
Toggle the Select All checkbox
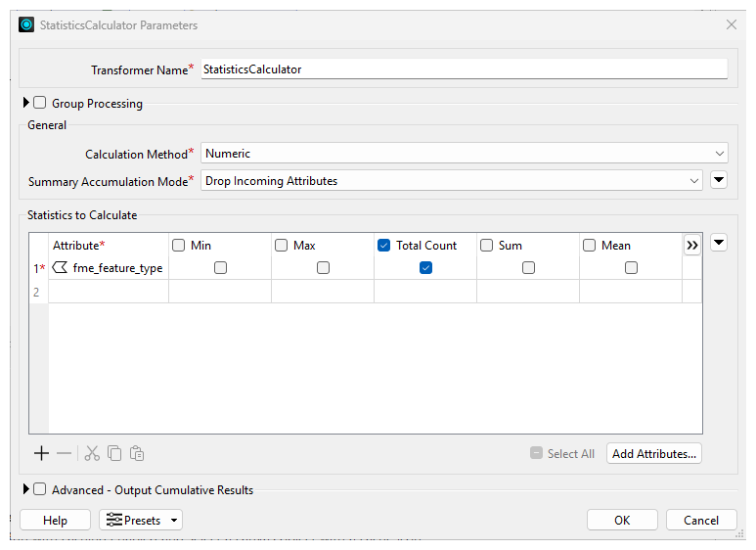(x=536, y=452)
